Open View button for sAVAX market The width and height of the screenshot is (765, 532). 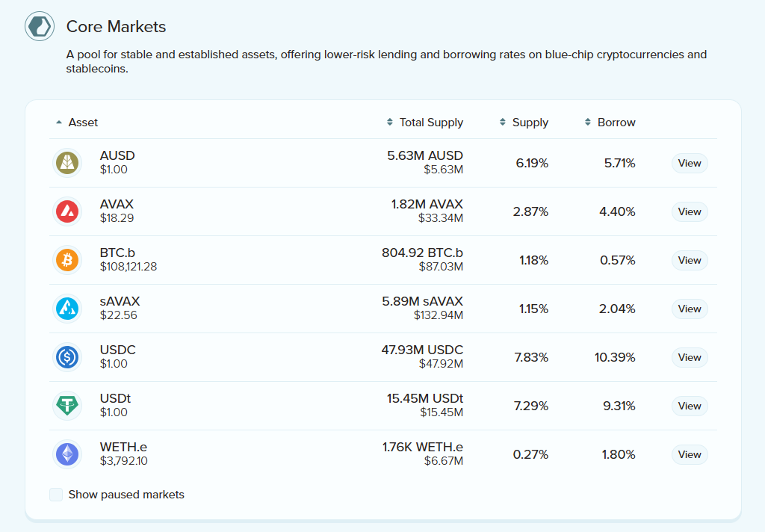[x=690, y=309]
